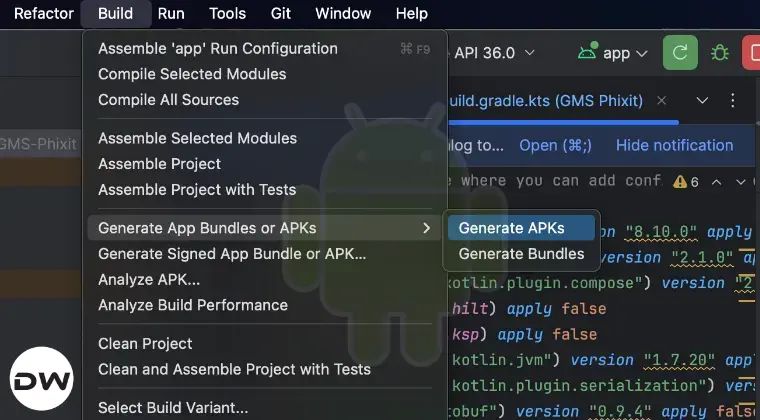
Task: Click the Android app configuration icon
Action: 588,52
